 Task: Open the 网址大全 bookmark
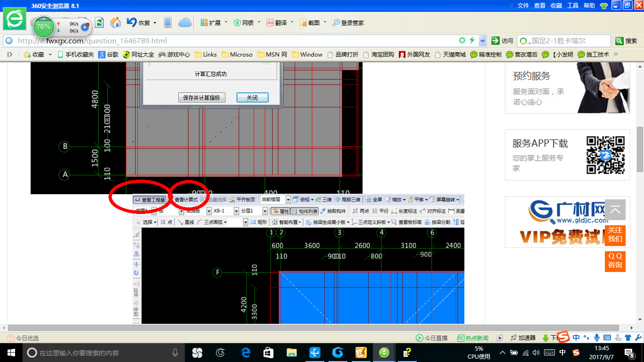point(139,55)
